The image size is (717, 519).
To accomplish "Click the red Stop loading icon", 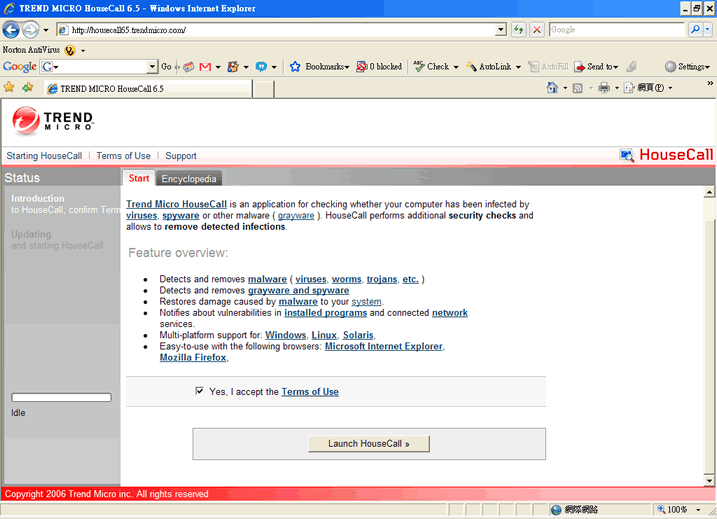I will (537, 30).
